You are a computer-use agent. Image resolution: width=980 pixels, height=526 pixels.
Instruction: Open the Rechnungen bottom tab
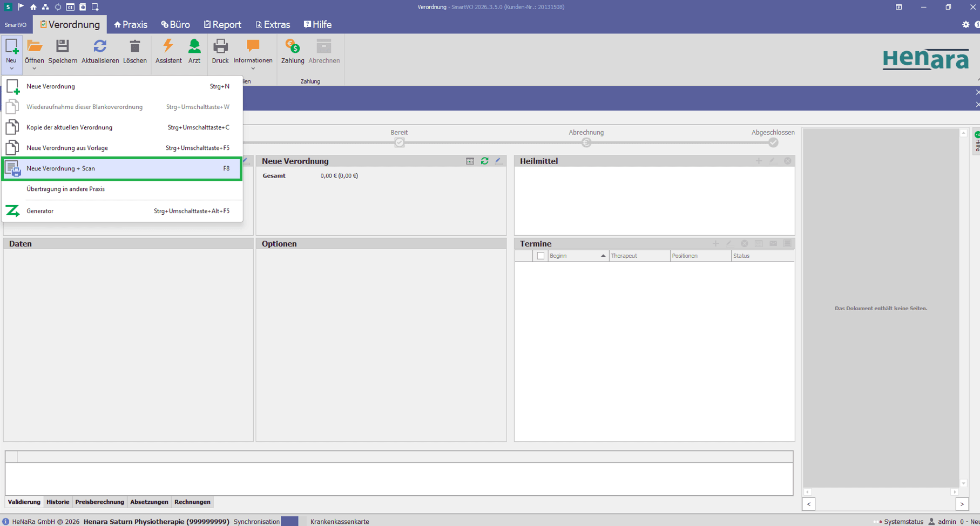point(192,502)
